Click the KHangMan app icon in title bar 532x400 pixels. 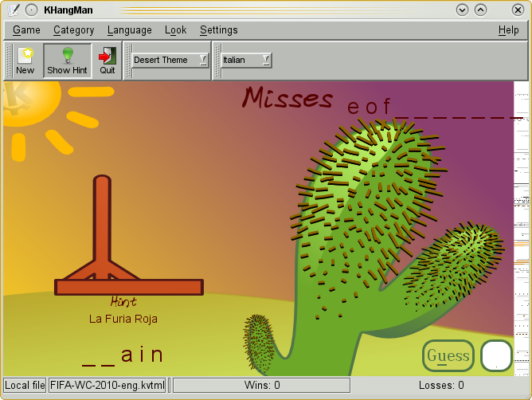(14, 10)
